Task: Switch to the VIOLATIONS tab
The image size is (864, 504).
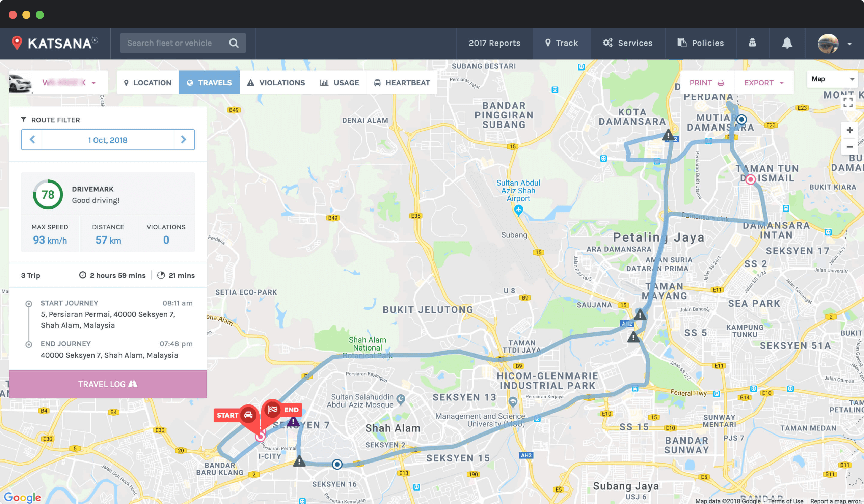Action: click(x=276, y=83)
